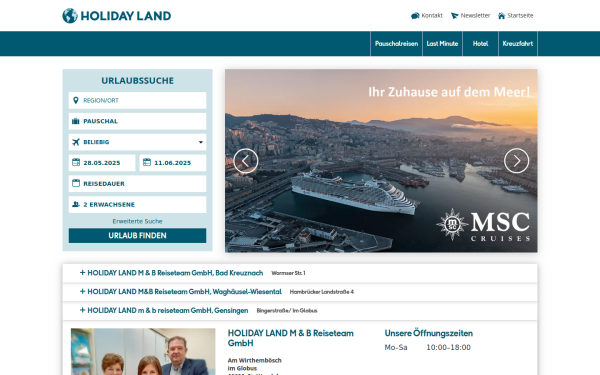Click the calendar icon beside 11.06.2025

click(147, 162)
